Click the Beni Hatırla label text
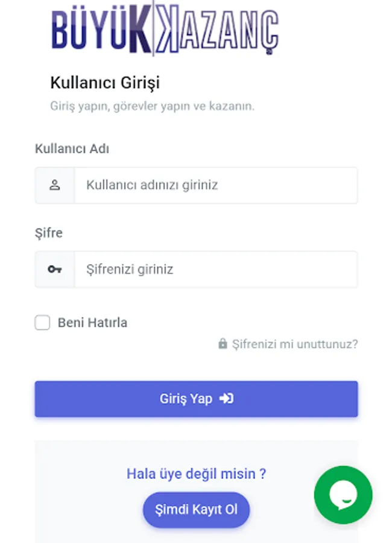392x543 pixels. click(92, 323)
